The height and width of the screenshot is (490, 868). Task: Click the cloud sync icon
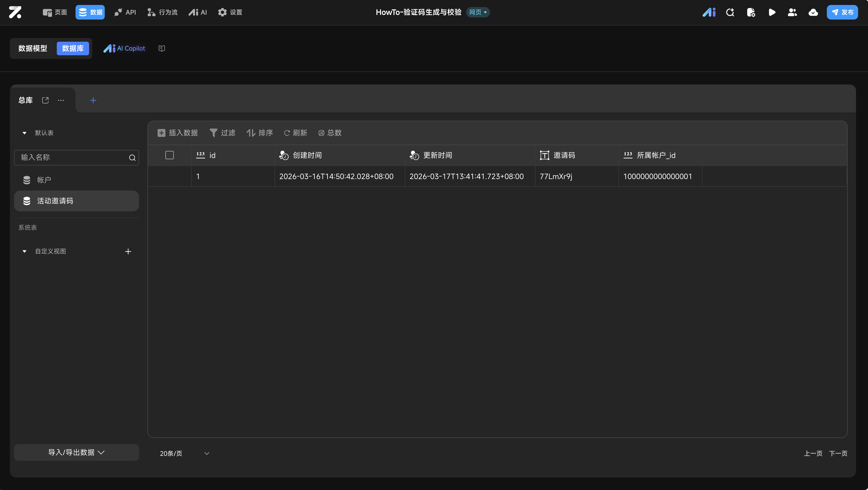click(x=813, y=13)
